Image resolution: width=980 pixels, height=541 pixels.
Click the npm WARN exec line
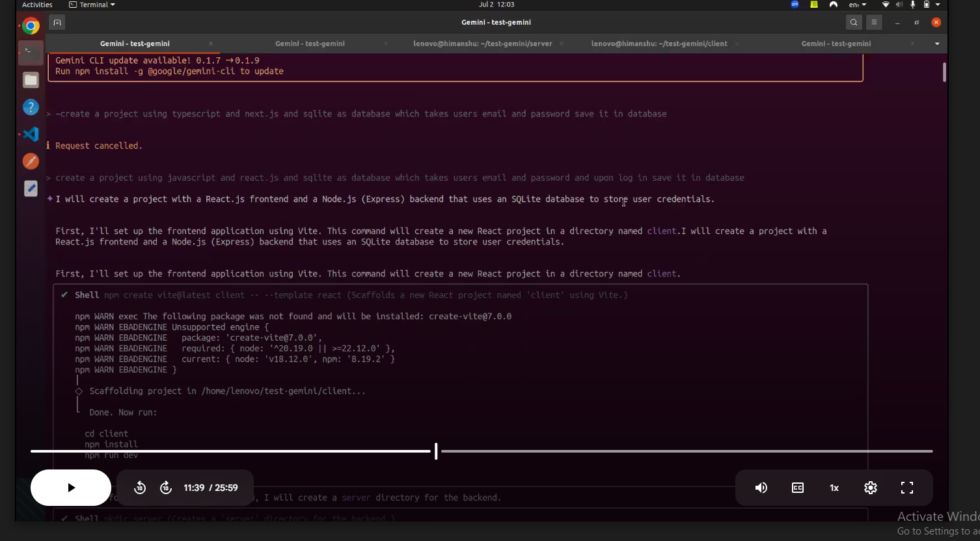[x=293, y=317]
